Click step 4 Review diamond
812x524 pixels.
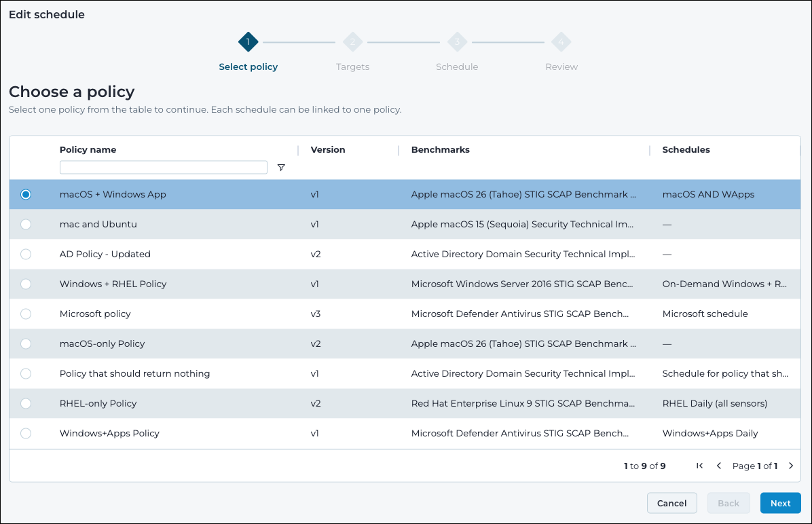(x=561, y=42)
